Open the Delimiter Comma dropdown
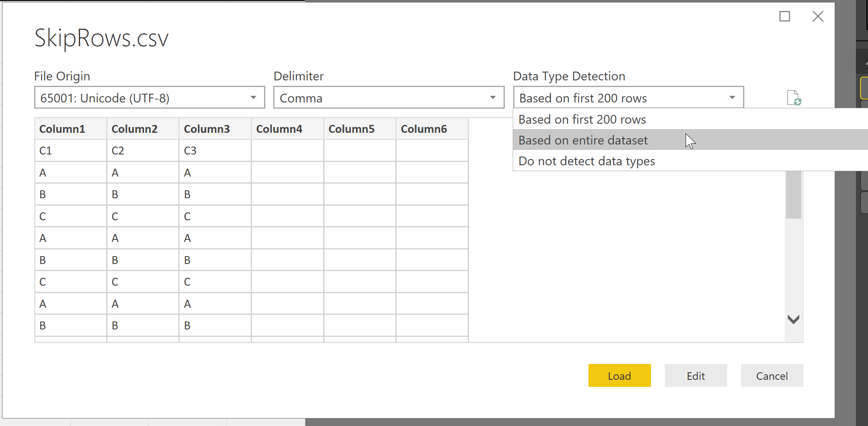This screenshot has width=868, height=426. coord(389,97)
